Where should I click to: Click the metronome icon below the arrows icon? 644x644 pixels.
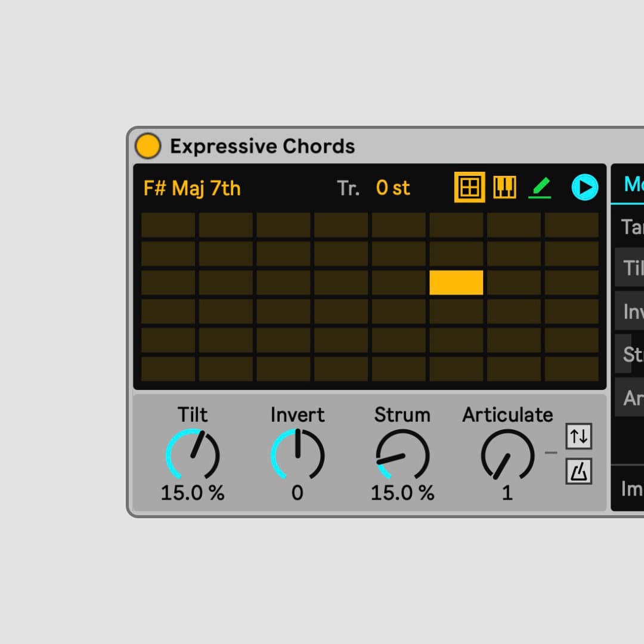pos(578,471)
